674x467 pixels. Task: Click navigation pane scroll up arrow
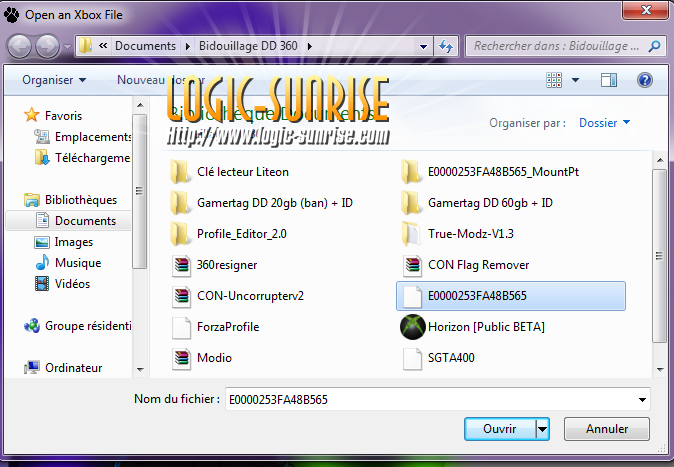tap(140, 105)
